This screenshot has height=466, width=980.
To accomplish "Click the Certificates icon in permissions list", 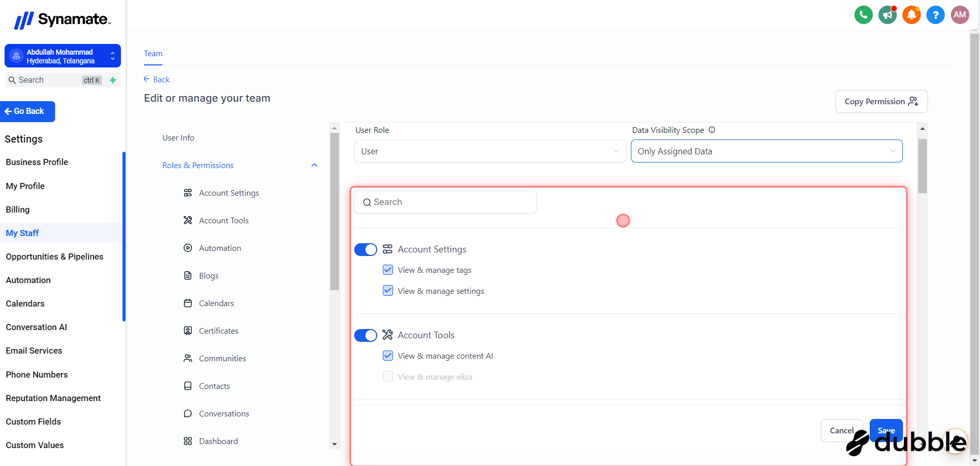I will coord(188,331).
